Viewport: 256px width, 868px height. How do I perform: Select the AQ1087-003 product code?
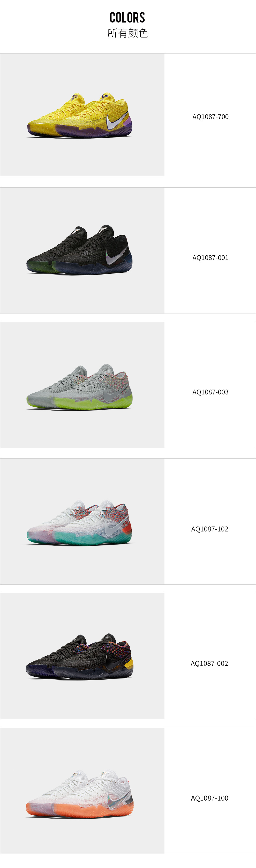click(x=210, y=392)
